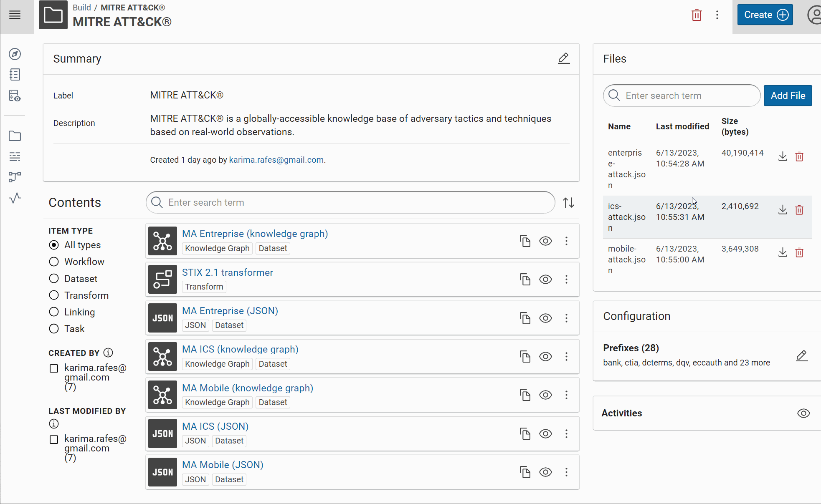Open the hamburger navigation menu

[15, 15]
